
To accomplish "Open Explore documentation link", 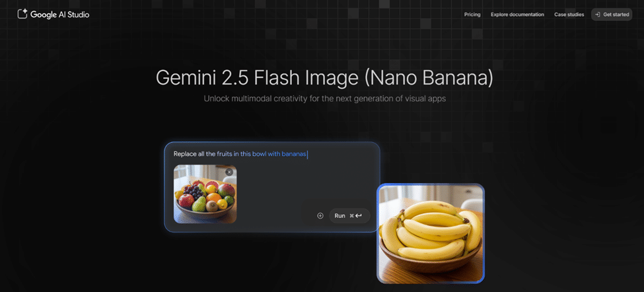I will [517, 15].
